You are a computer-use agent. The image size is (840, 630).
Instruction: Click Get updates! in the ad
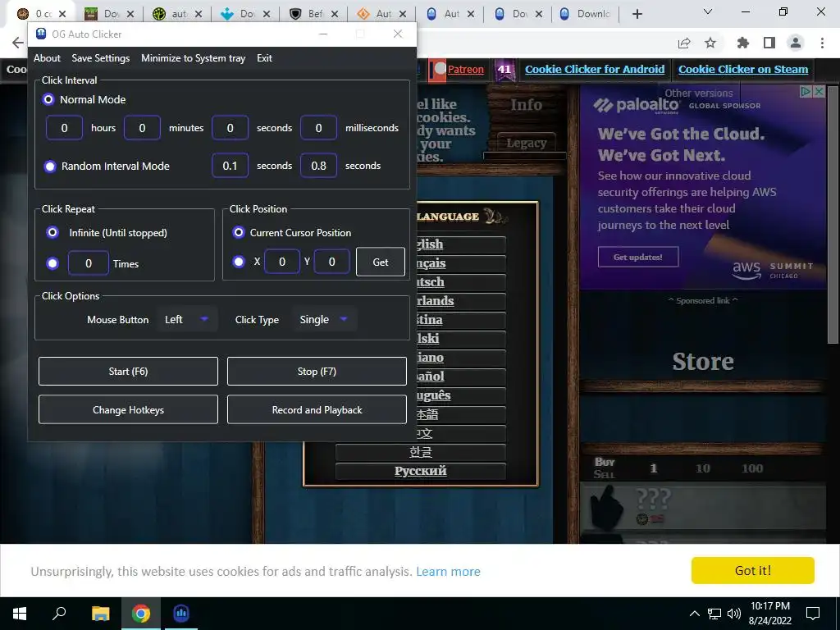click(638, 257)
